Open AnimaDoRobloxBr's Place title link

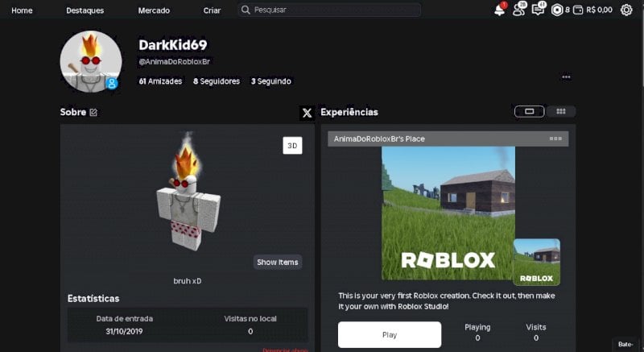(x=379, y=139)
